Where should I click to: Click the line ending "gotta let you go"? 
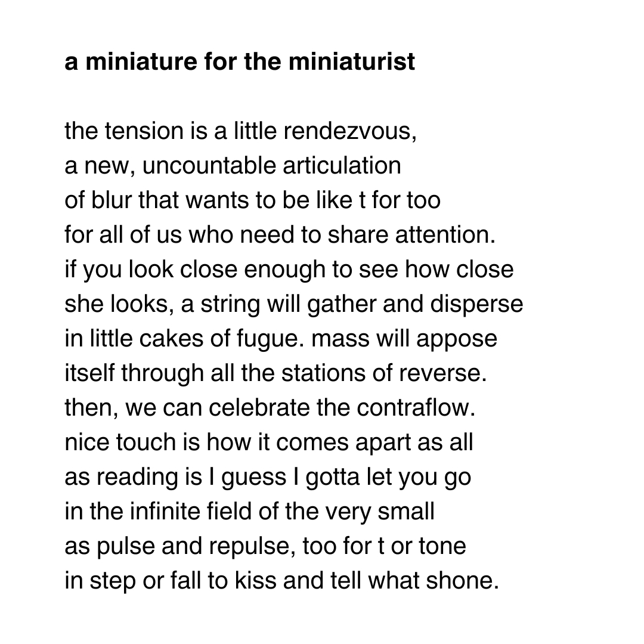click(268, 477)
